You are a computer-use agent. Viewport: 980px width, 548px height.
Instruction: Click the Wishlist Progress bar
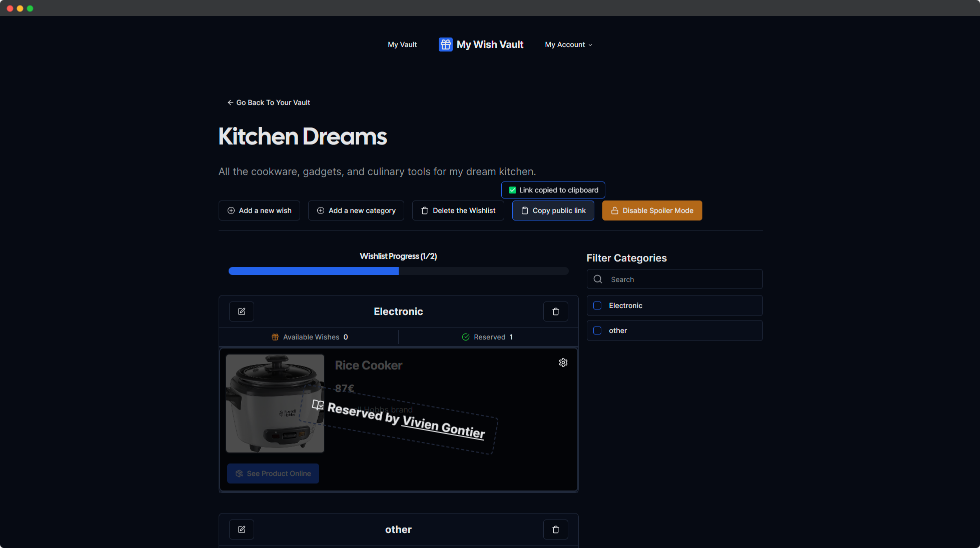[x=398, y=271]
